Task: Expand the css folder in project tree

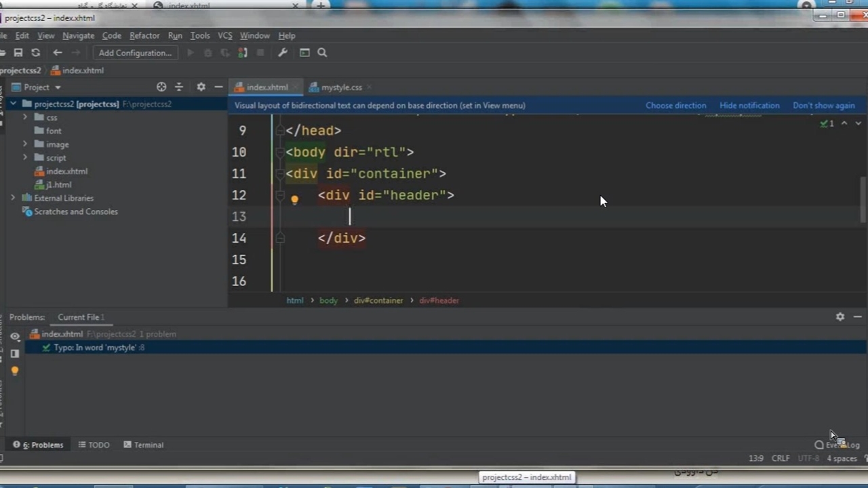Action: point(25,117)
